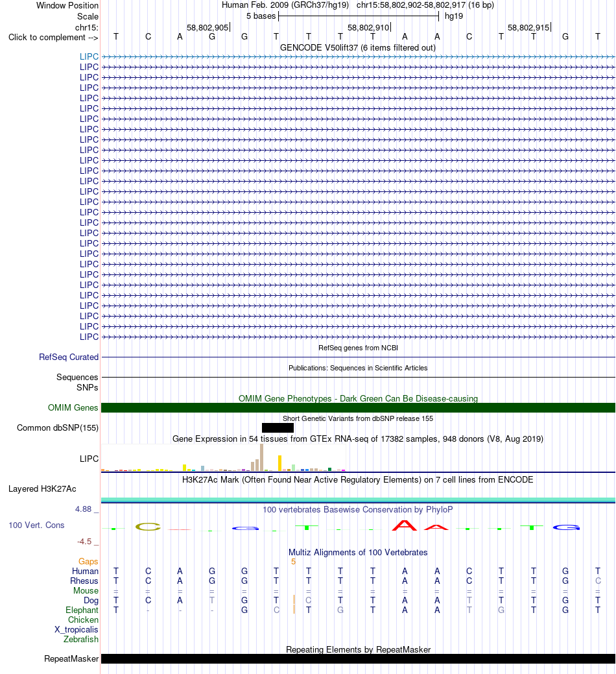Click the title 'GENCODE V50lift37 (6 items filtered out)'

pyautogui.click(x=358, y=48)
